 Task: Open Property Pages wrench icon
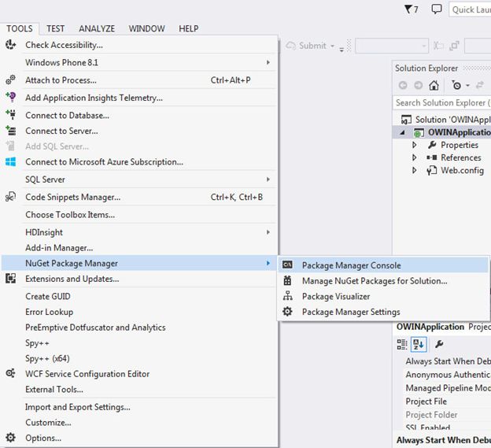click(439, 344)
